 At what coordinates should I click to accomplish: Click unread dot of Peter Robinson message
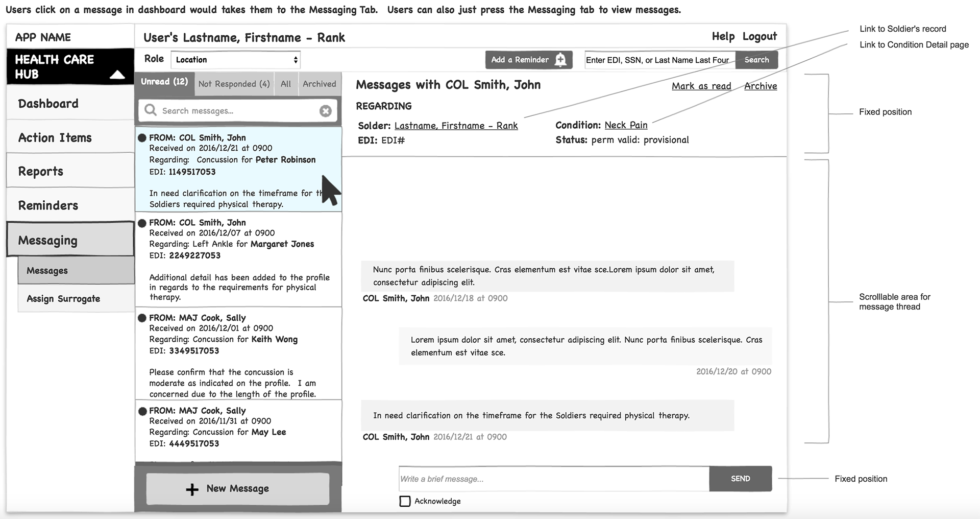[x=142, y=138]
